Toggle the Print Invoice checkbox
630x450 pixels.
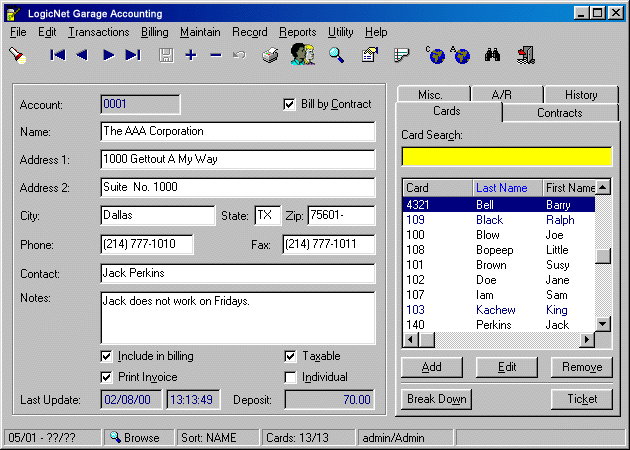[x=106, y=377]
